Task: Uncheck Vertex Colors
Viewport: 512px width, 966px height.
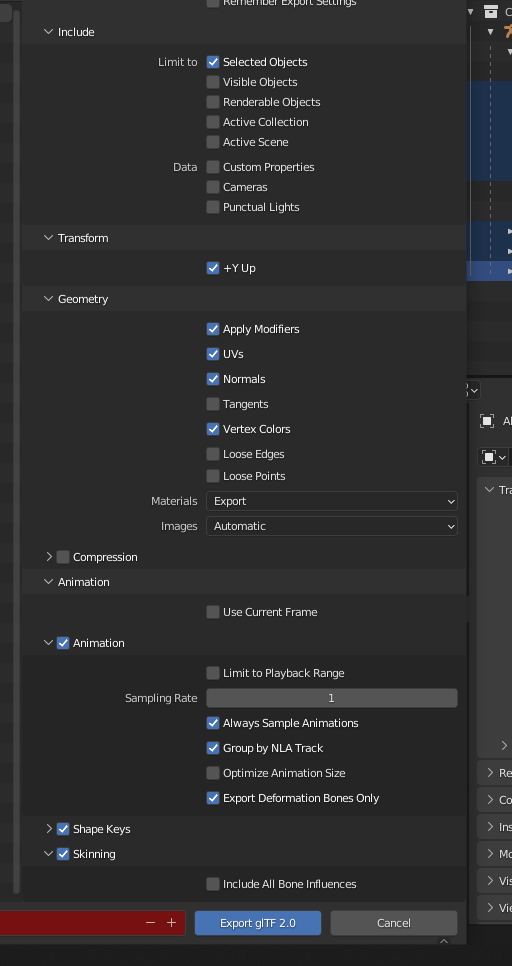Action: click(x=213, y=429)
